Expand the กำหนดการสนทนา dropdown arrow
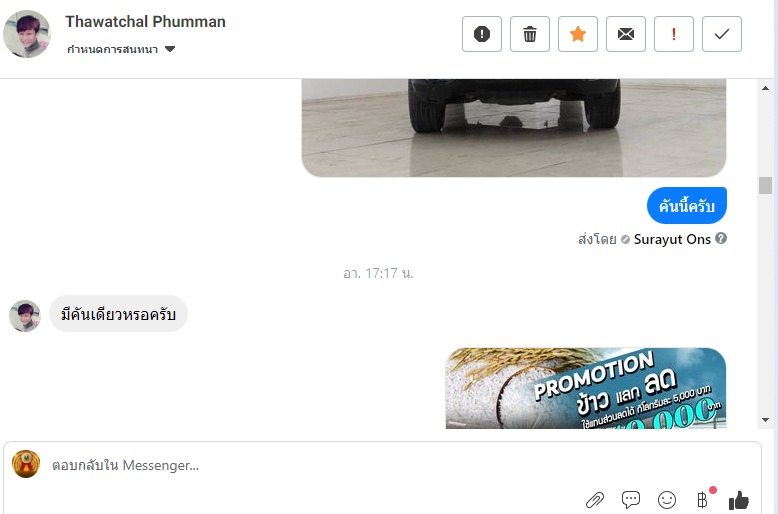Viewport: 778px width, 514px height. (x=170, y=49)
